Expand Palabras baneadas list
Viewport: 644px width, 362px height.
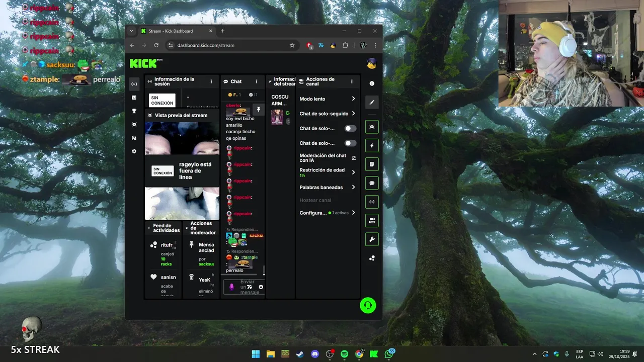pyautogui.click(x=328, y=187)
